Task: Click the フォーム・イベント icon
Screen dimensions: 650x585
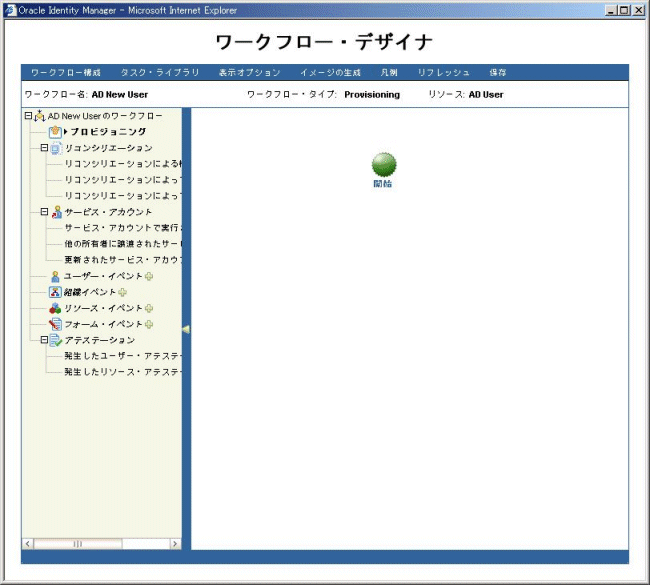Action: click(55, 324)
